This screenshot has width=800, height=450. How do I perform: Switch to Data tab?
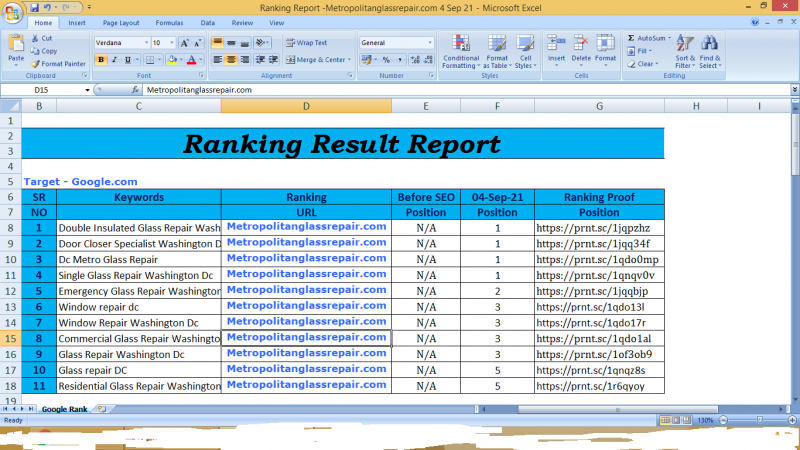208,23
